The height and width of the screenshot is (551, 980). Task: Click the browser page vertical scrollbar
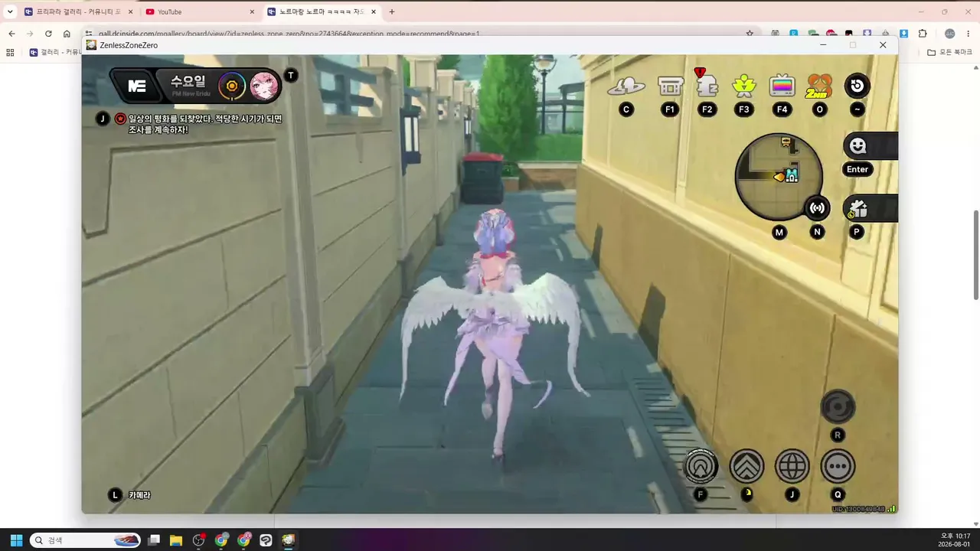(x=976, y=255)
